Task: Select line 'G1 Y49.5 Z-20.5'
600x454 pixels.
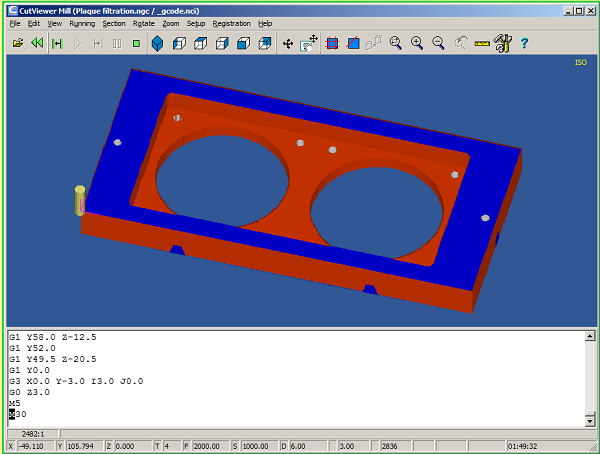Action: pyautogui.click(x=53, y=359)
